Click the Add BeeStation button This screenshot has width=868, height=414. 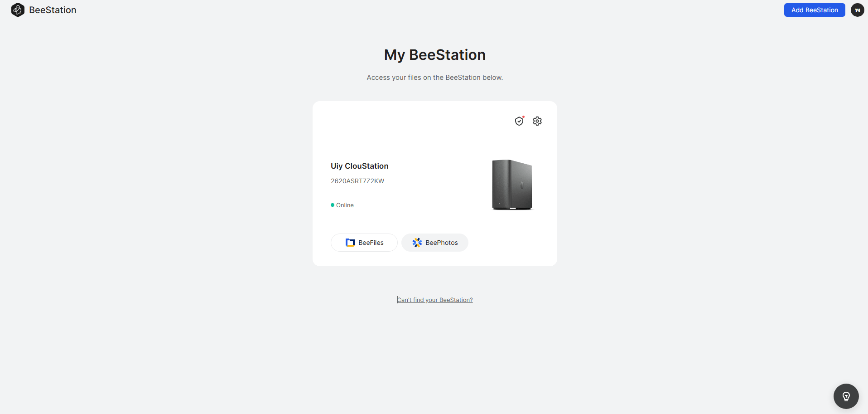(x=815, y=10)
